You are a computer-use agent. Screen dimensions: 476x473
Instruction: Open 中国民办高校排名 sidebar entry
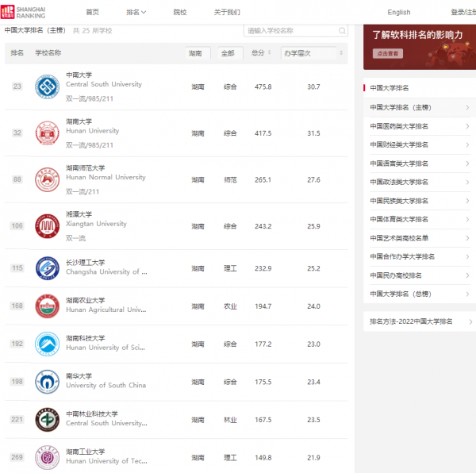click(x=420, y=275)
